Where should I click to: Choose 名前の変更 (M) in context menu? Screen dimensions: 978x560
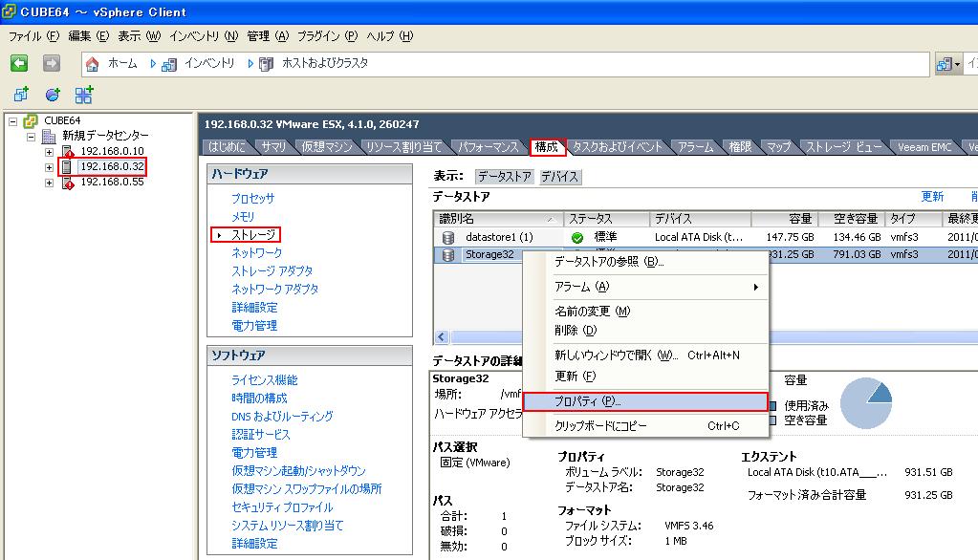pos(645,312)
